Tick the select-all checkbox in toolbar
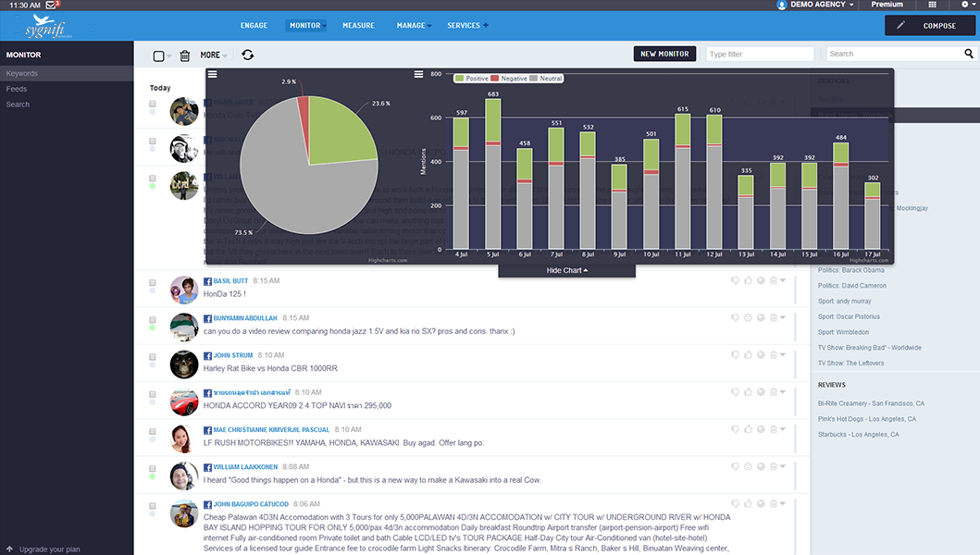 point(158,56)
